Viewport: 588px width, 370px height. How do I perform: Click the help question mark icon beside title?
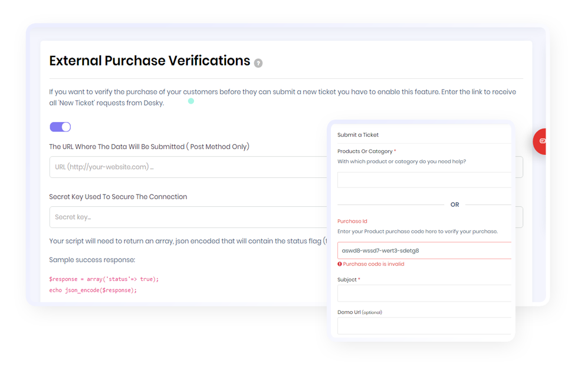point(258,63)
